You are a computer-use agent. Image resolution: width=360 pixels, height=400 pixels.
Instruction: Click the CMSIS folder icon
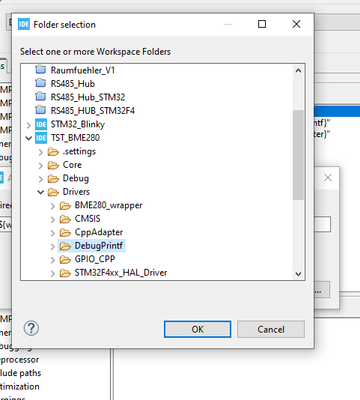[65, 219]
